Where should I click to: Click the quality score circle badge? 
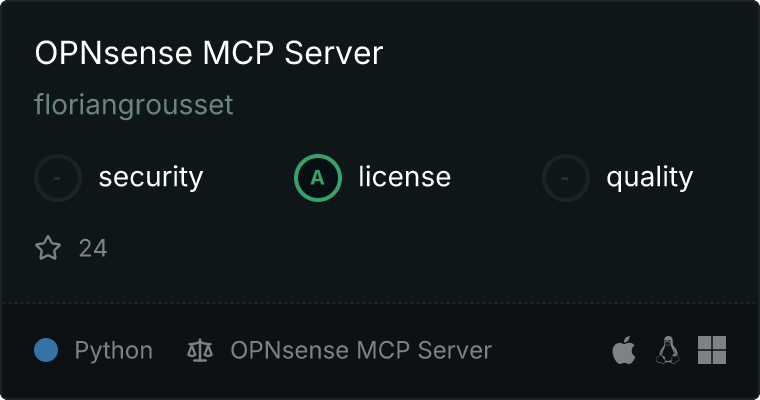(566, 178)
